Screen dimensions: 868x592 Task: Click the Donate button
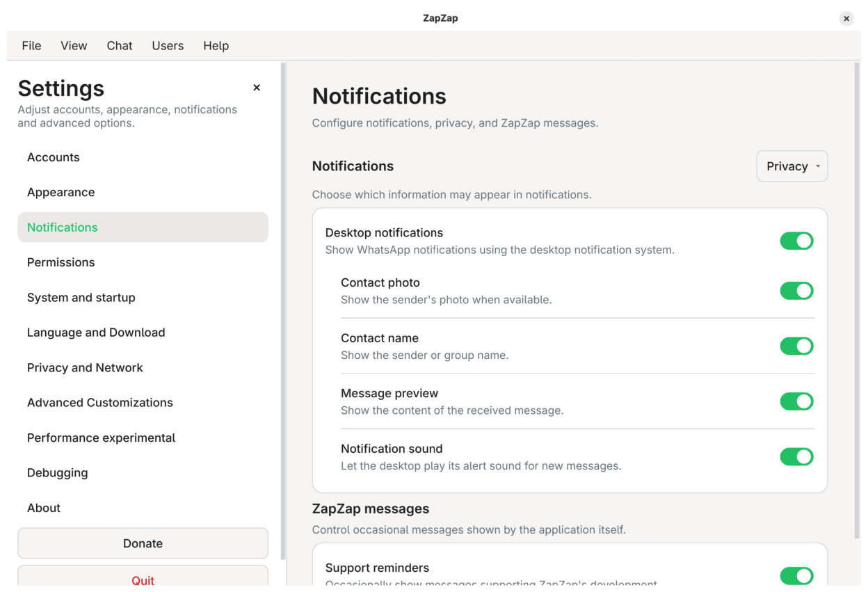(143, 543)
